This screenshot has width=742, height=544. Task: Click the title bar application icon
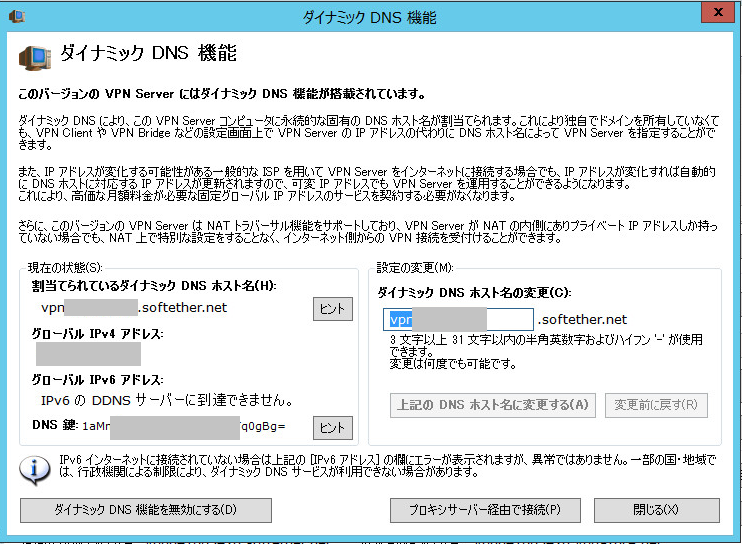17,16
